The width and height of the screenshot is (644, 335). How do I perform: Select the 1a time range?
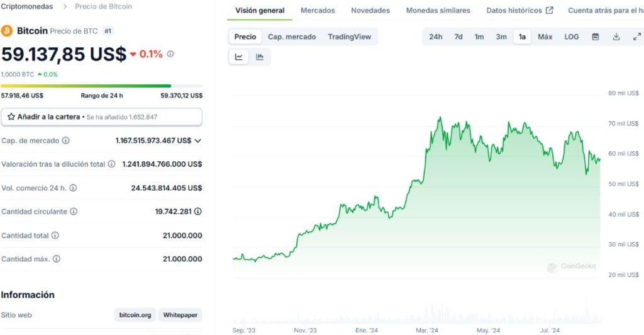(x=522, y=37)
